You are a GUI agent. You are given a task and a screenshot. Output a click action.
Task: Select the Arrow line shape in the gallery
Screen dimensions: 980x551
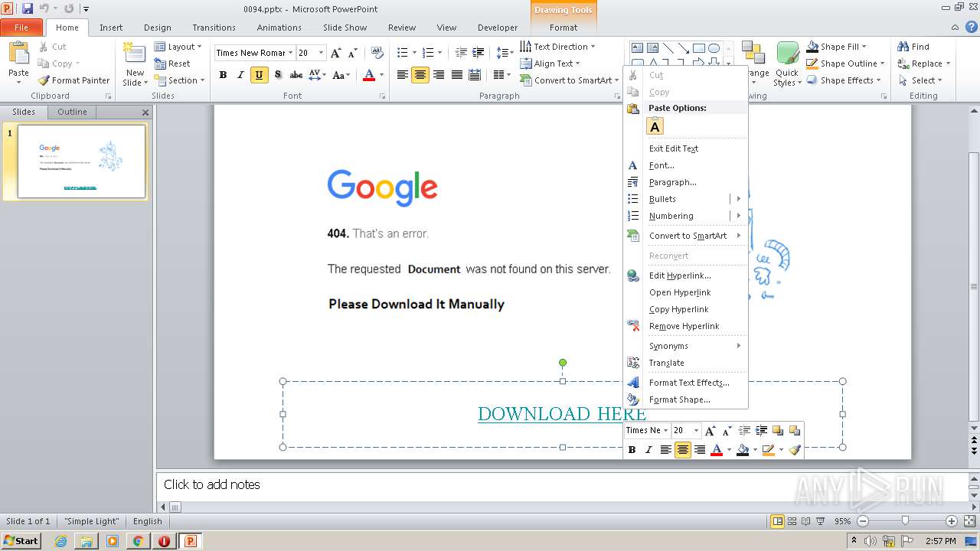(x=683, y=48)
